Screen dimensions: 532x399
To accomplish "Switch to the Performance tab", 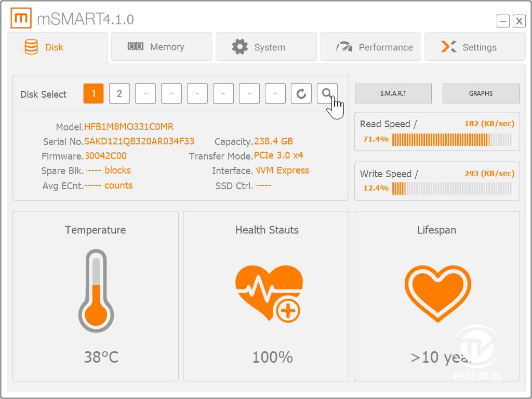I will [x=371, y=47].
